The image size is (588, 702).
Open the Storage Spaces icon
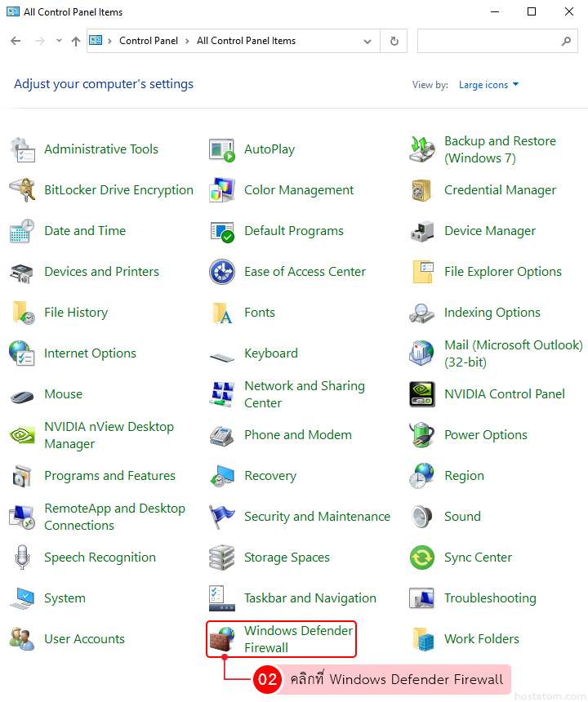[x=222, y=558]
